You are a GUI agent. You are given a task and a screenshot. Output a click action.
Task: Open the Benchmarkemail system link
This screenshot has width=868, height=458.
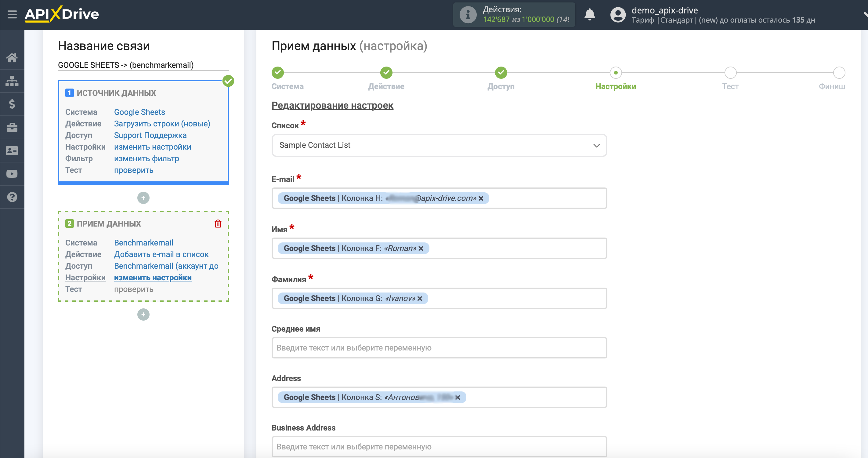coord(143,243)
